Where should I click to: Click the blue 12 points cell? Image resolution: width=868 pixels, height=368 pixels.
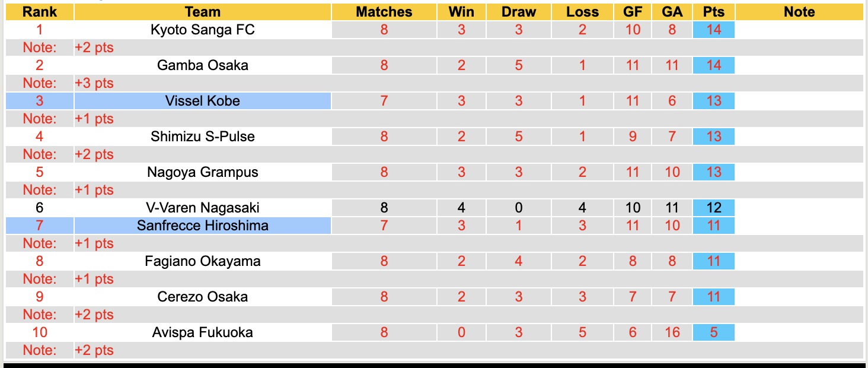pyautogui.click(x=713, y=208)
